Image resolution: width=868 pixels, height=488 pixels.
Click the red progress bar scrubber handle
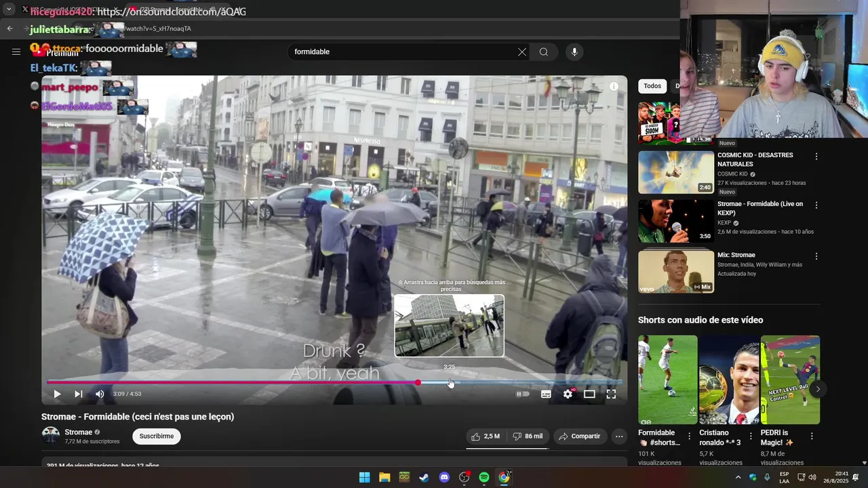pos(418,382)
